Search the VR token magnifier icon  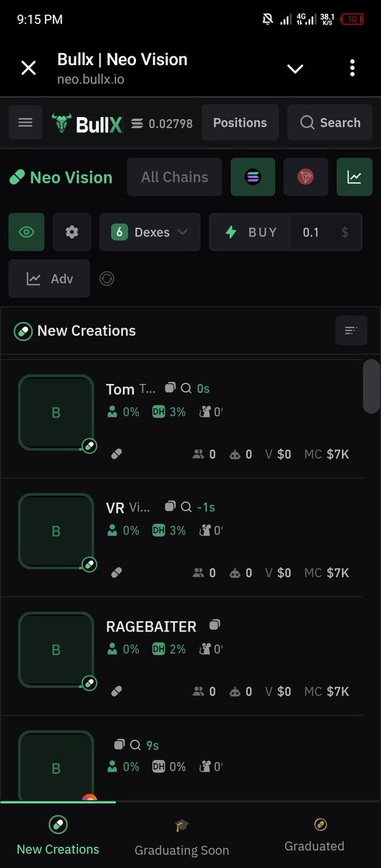tap(186, 507)
